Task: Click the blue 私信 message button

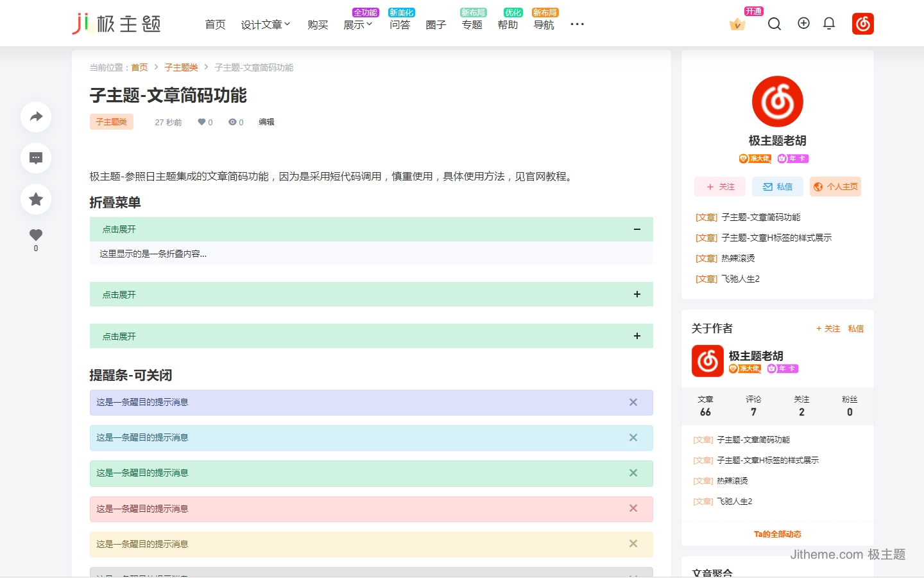Action: click(x=778, y=187)
